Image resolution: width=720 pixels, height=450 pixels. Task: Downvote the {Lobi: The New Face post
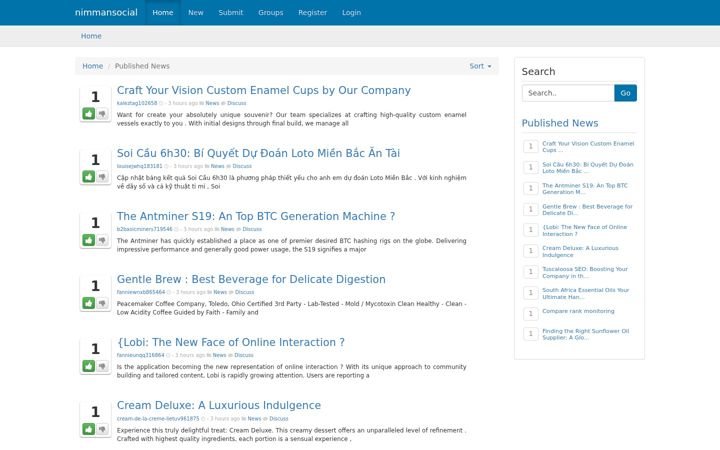(x=102, y=366)
